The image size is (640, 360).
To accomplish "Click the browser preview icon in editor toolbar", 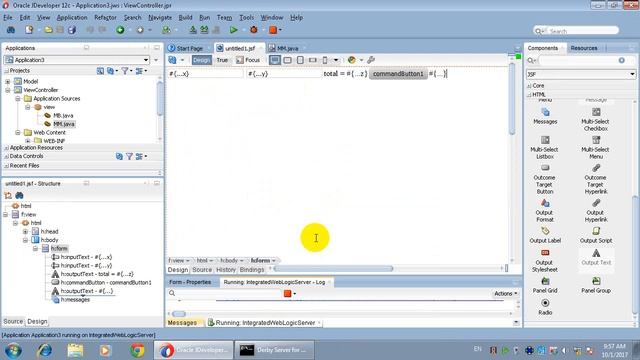I will pos(351,60).
